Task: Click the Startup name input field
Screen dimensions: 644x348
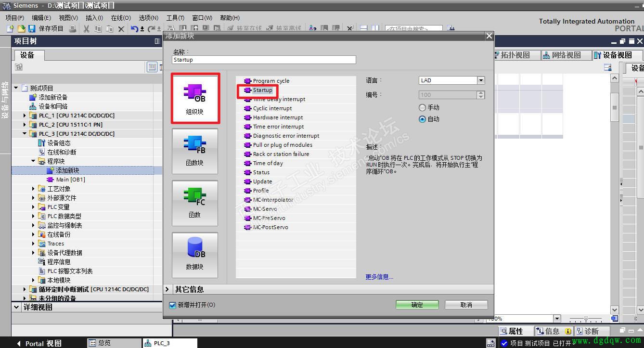Action: (264, 59)
